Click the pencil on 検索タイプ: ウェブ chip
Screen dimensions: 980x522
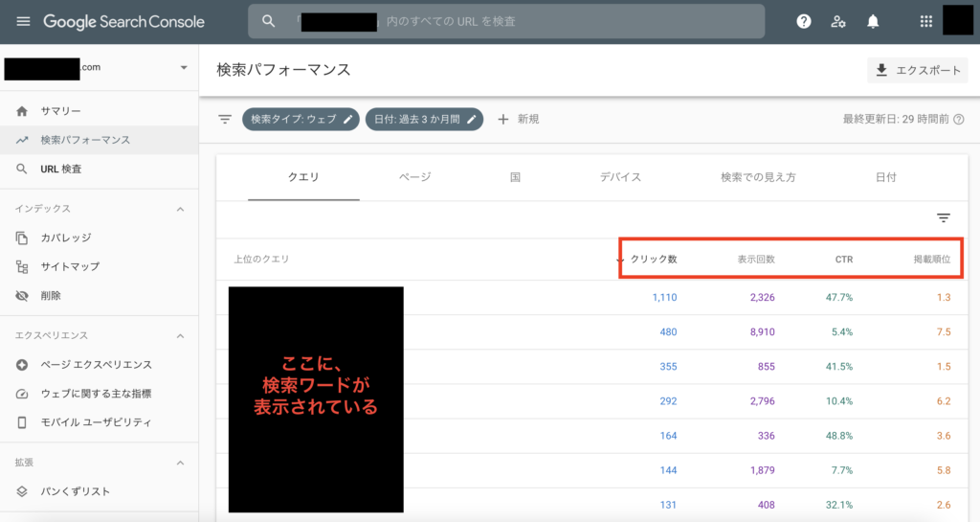click(348, 119)
